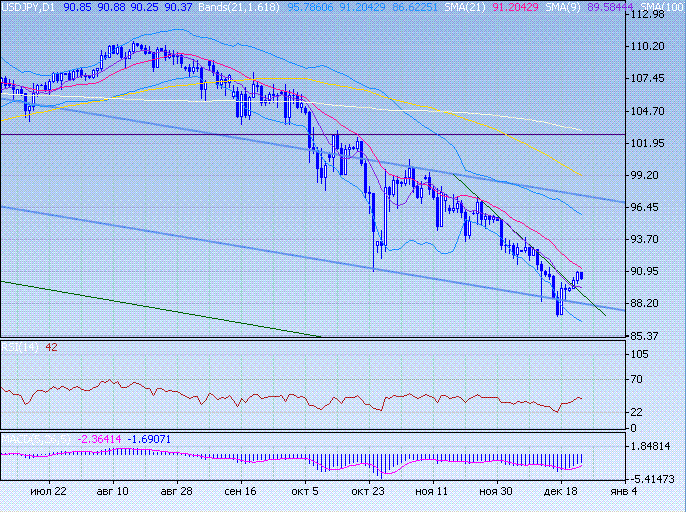The height and width of the screenshot is (512, 686).
Task: Select the latest candle at chart's right edge
Action: point(581,276)
